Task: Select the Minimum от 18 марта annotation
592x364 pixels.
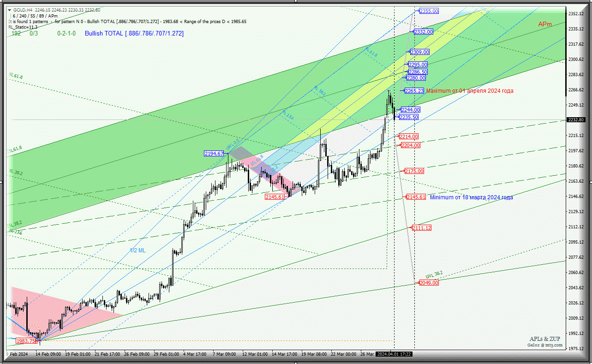Action: tap(471, 197)
